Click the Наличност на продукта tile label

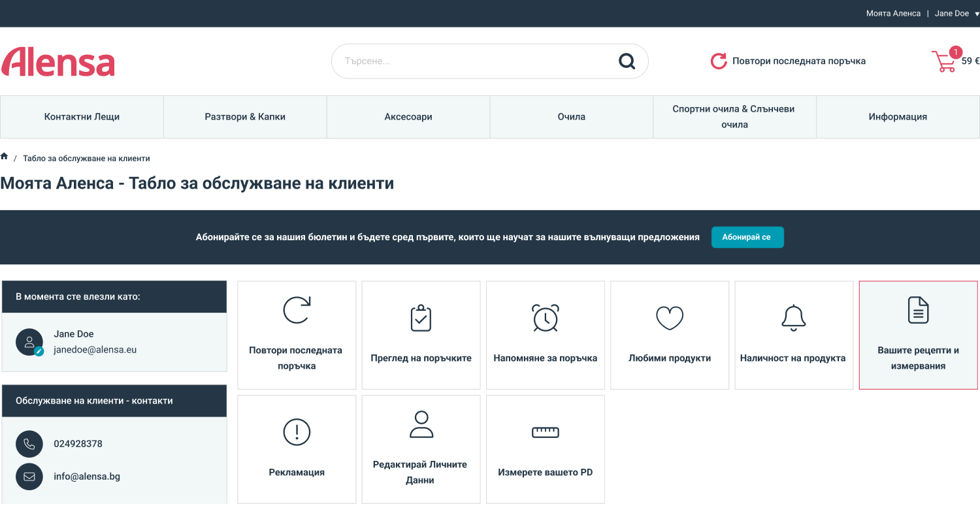(793, 358)
